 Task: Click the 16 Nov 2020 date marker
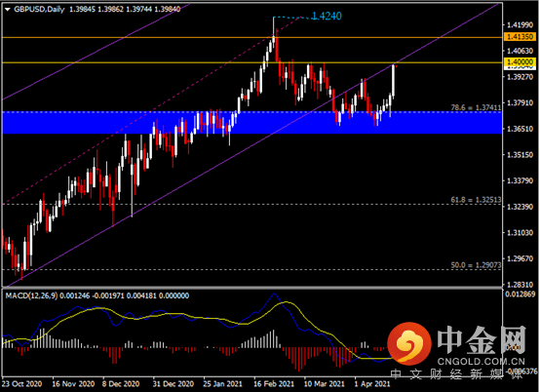click(x=73, y=384)
